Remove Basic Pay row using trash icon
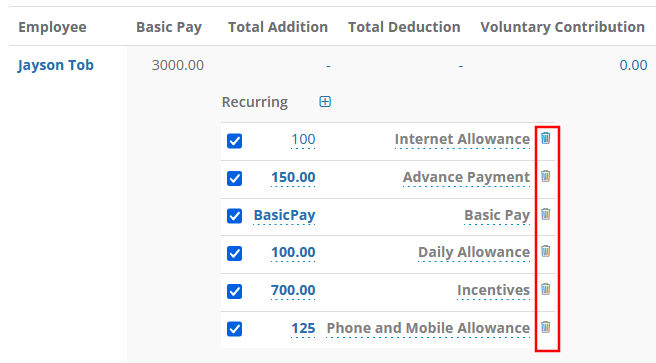 tap(546, 214)
